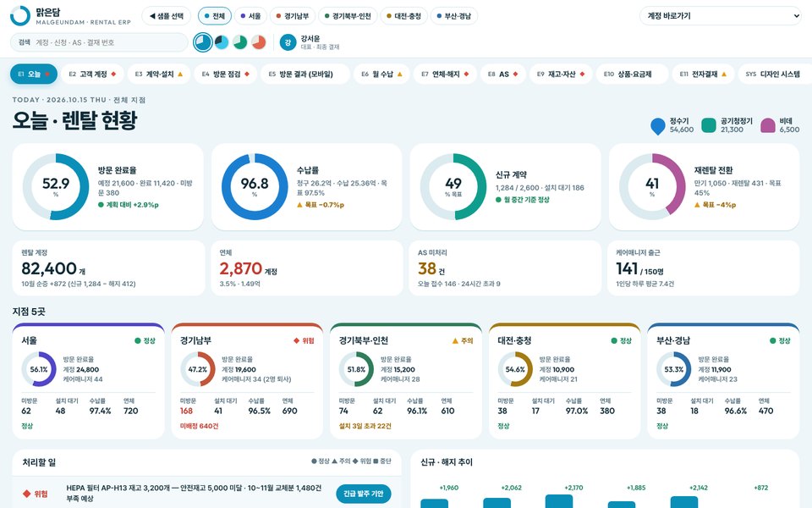
Task: Click the 렌탈 계정 82,400 summary card
Action: pos(108,268)
